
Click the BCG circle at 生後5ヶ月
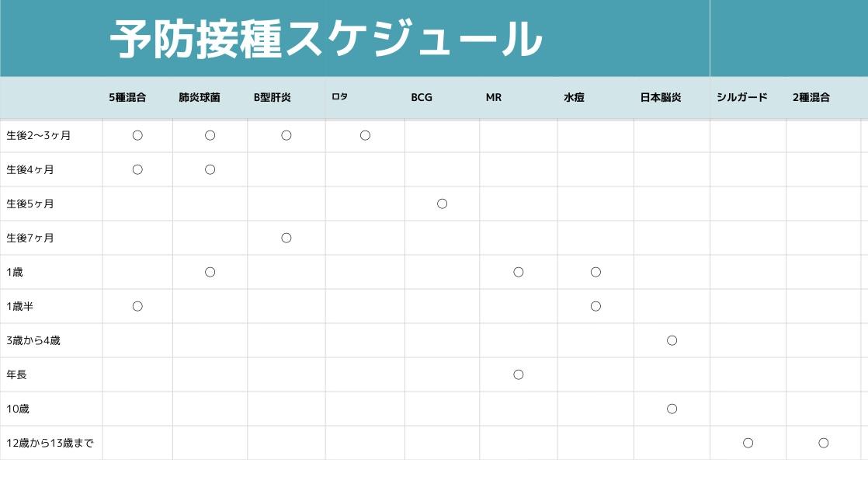coord(442,204)
